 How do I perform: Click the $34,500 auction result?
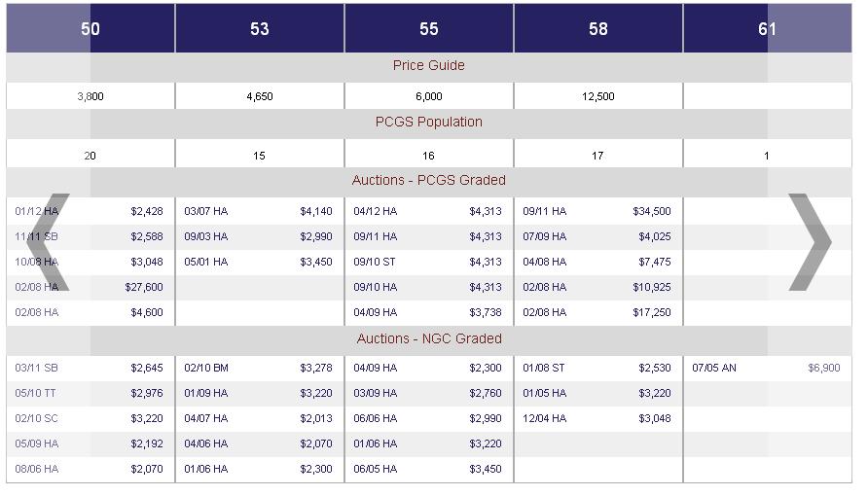tap(652, 211)
